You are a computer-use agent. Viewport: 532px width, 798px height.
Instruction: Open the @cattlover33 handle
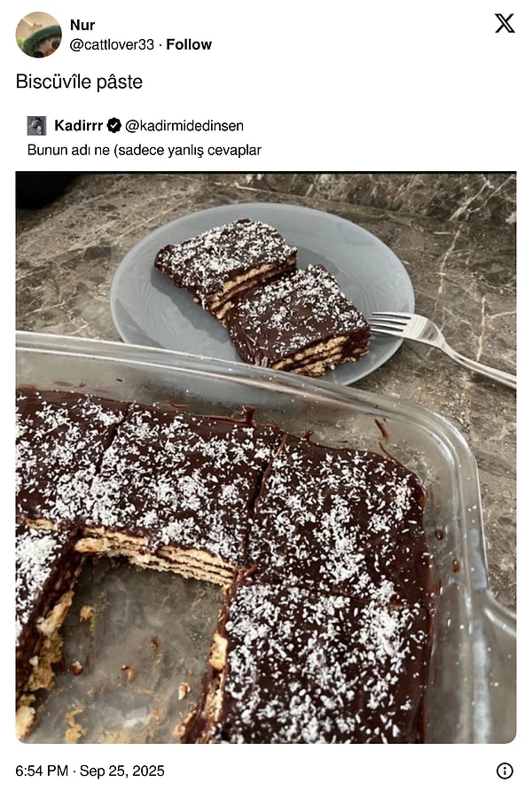click(x=112, y=45)
